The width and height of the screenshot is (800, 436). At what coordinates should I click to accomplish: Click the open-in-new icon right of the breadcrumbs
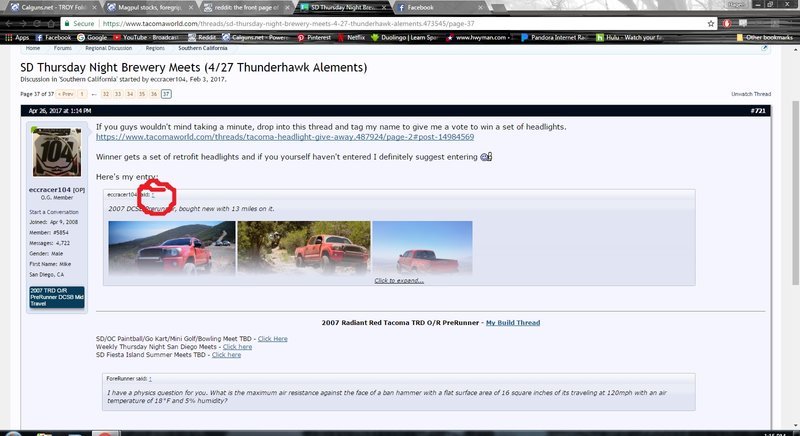764,48
